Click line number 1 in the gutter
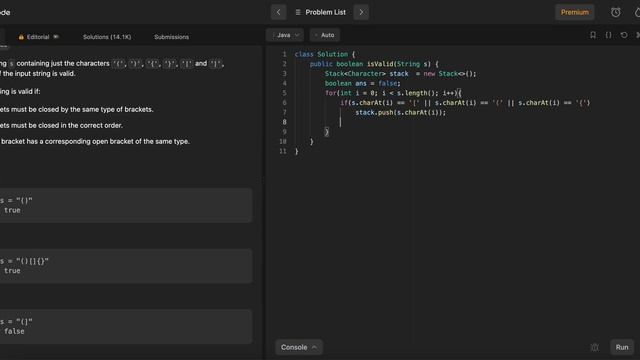Viewport: 640px width, 360px height. tap(284, 54)
